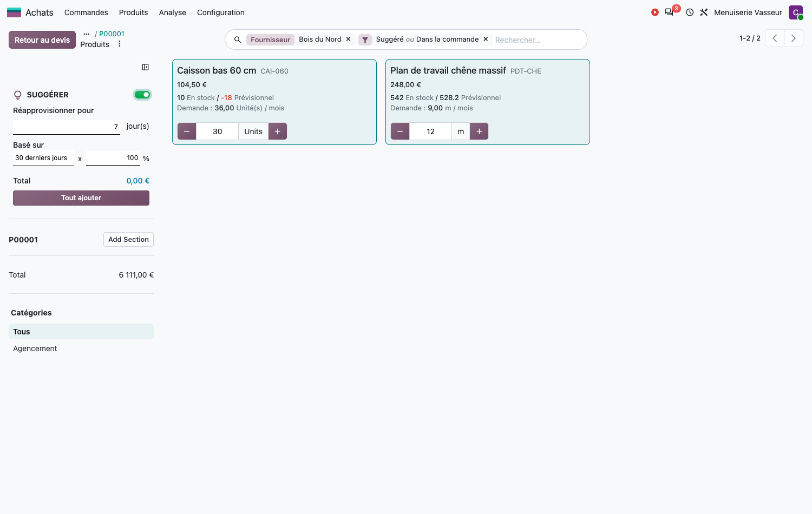Edit the quantity field showing 30

pyautogui.click(x=218, y=131)
